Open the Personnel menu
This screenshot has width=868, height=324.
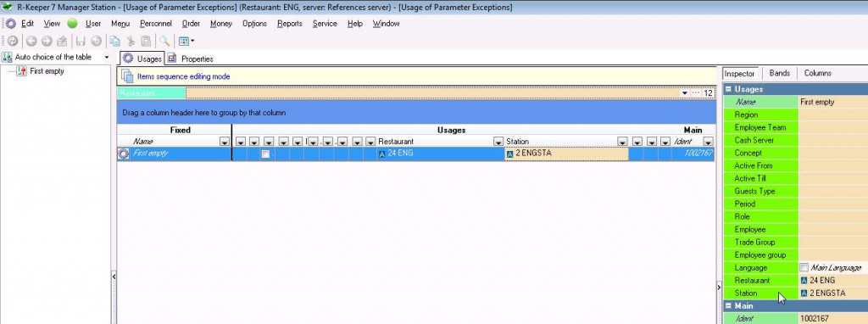(156, 24)
